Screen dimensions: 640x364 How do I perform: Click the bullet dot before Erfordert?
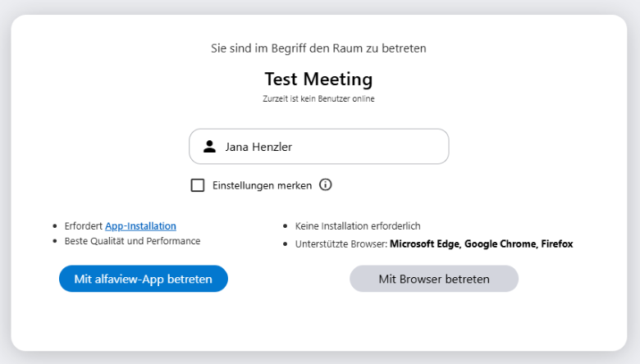click(x=56, y=226)
